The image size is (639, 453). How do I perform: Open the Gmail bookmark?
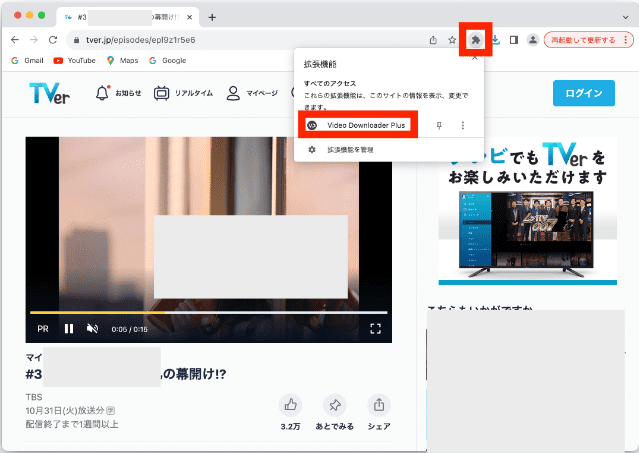tap(27, 61)
